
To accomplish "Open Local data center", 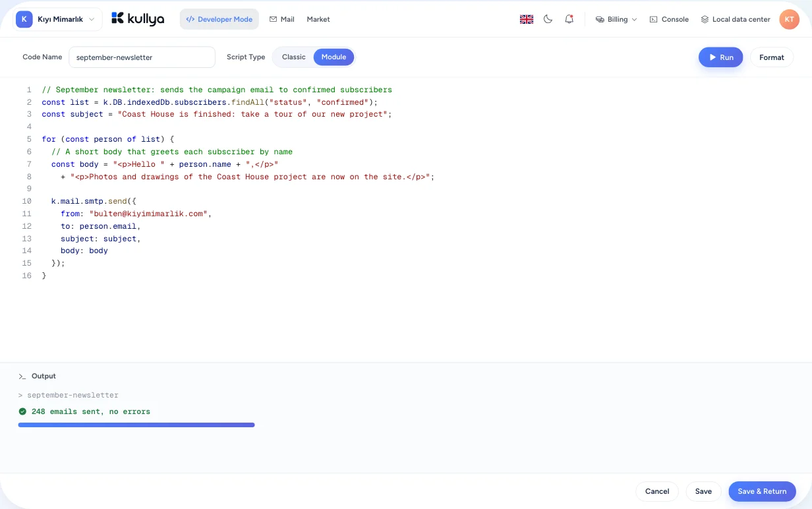I will click(x=736, y=19).
